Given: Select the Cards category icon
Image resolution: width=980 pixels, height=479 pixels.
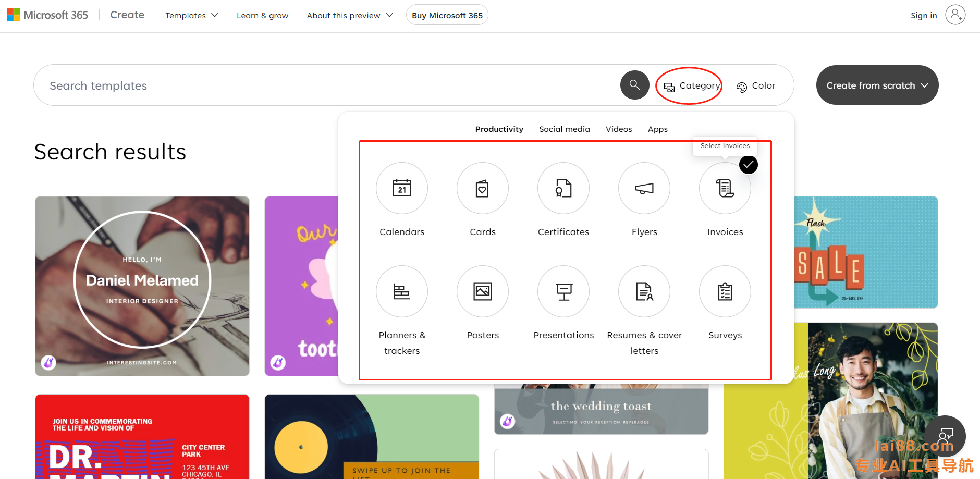Looking at the screenshot, I should tap(483, 188).
